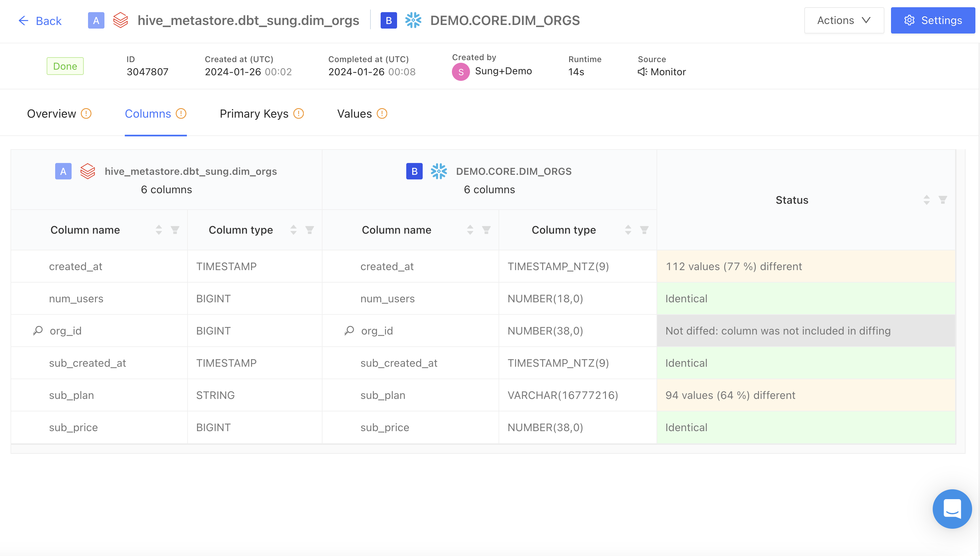Click the warning icon beside Overview

pyautogui.click(x=86, y=114)
